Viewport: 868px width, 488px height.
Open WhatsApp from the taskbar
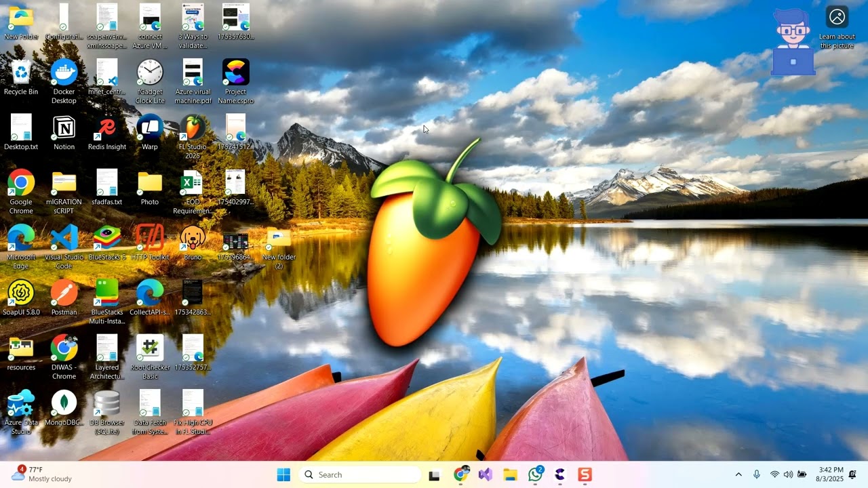(535, 474)
